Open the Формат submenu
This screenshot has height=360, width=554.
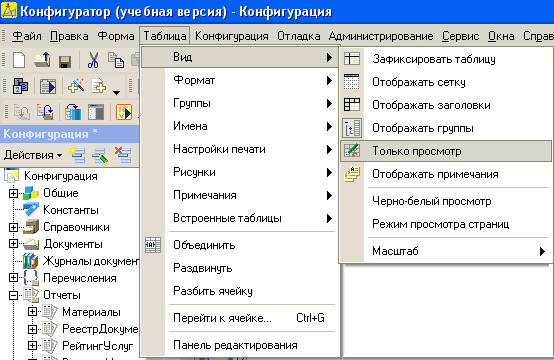[x=240, y=80]
